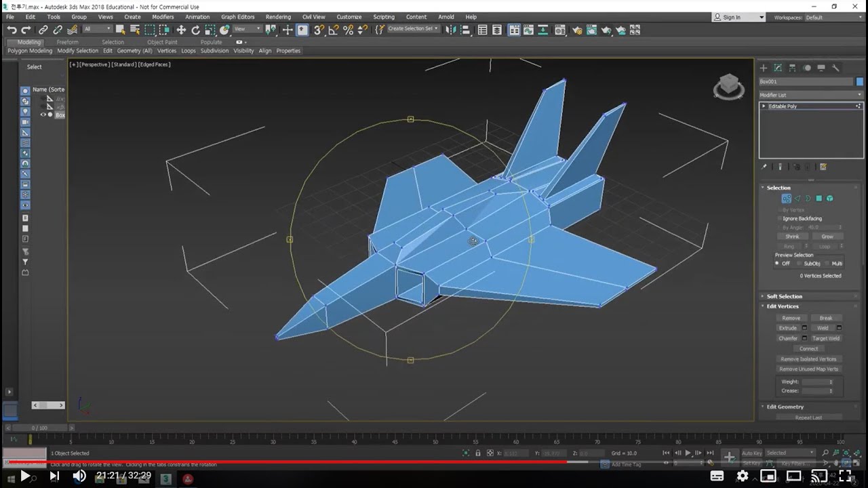Click the Mirror tool icon
Image resolution: width=868 pixels, height=488 pixels.
(x=450, y=30)
